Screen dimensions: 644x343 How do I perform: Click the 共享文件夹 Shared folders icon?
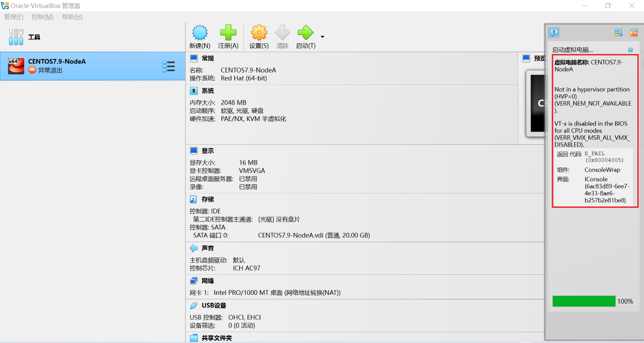194,338
